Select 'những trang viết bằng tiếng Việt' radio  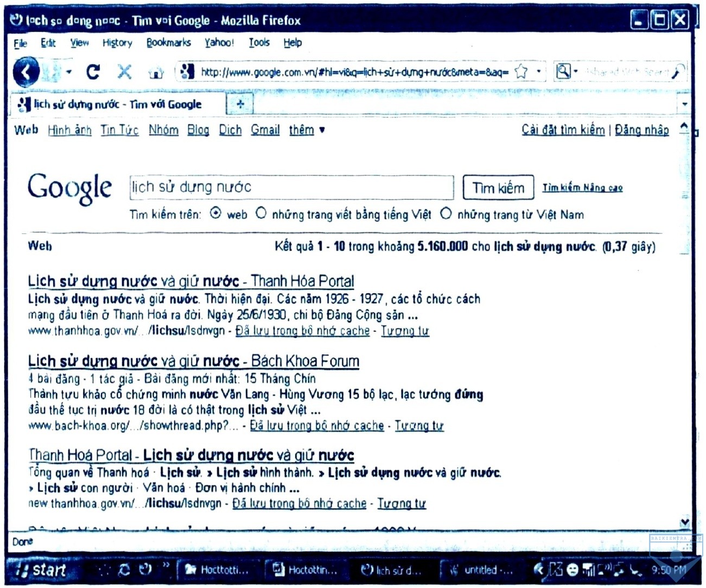click(x=261, y=213)
